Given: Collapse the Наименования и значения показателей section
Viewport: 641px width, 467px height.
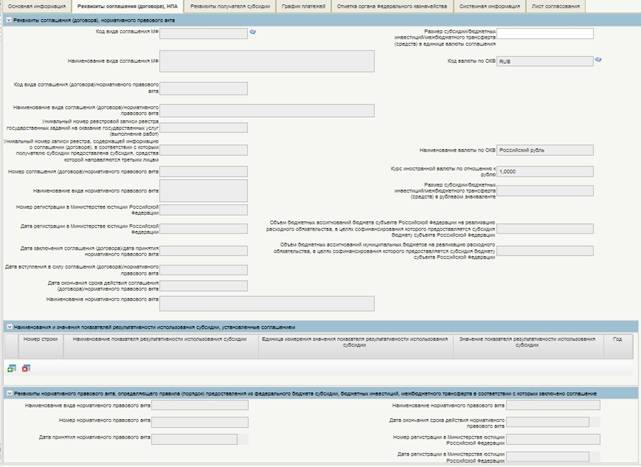Looking at the screenshot, I should tap(7, 326).
